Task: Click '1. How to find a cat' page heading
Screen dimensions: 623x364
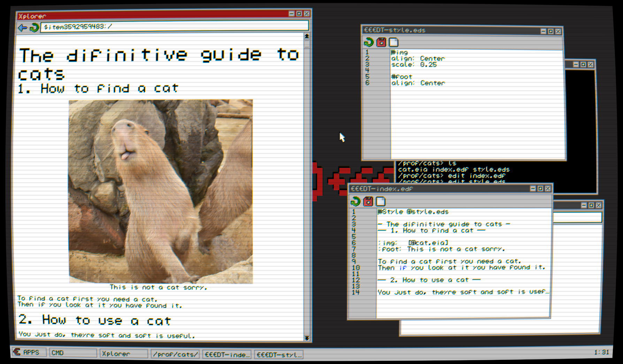Action: click(x=98, y=88)
